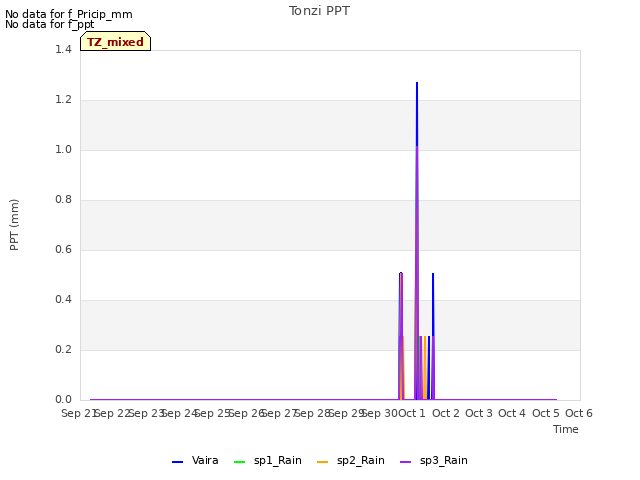Click the 1.2 y-axis tick label

coord(63,100)
